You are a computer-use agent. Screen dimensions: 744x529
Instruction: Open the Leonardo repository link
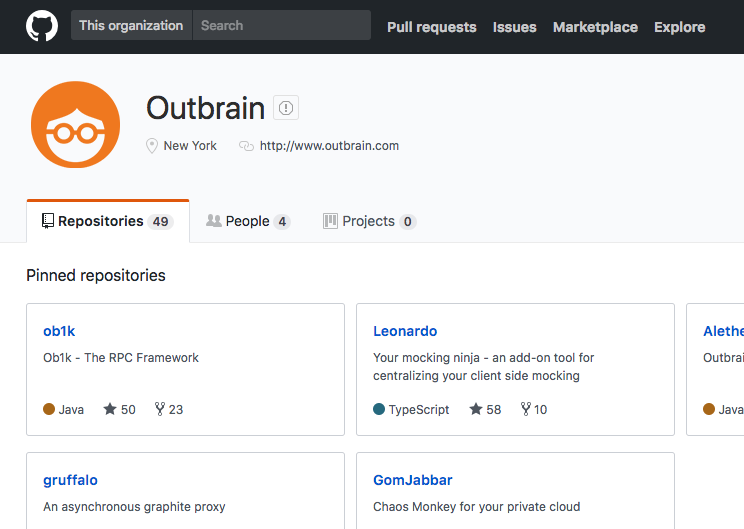(x=405, y=331)
